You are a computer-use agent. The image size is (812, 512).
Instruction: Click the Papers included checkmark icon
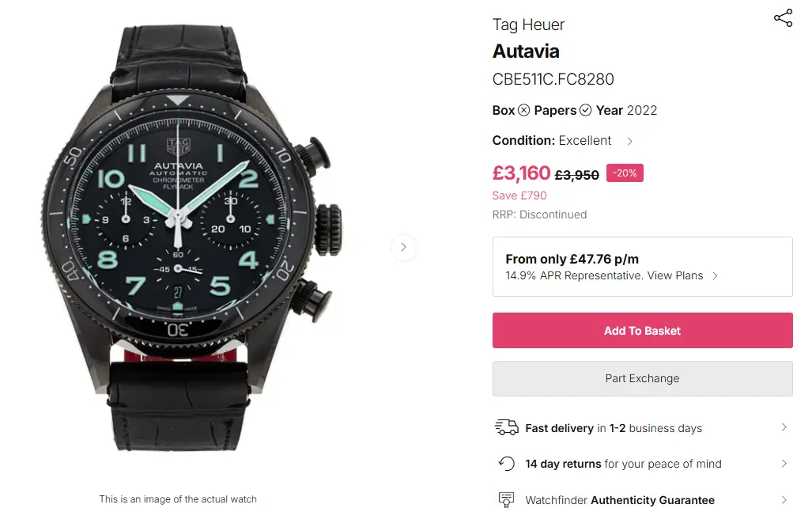[x=585, y=110]
